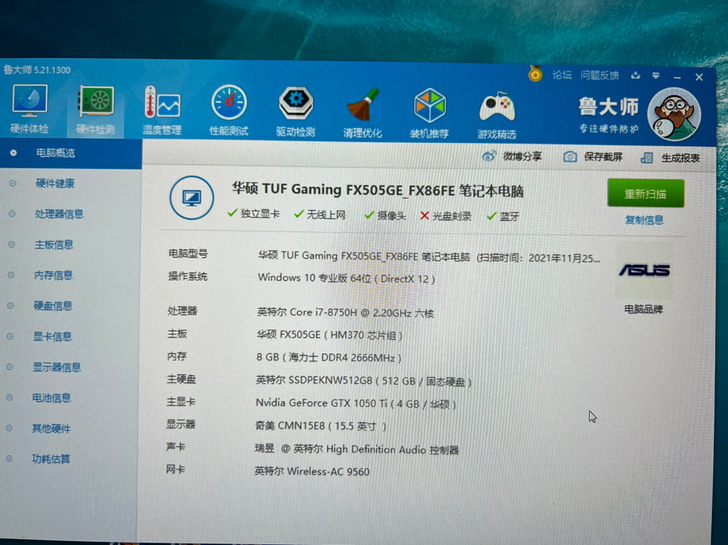Image resolution: width=728 pixels, height=545 pixels.
Task: Click 英特尔 Wireless-AC 9560 value
Action: click(x=312, y=471)
